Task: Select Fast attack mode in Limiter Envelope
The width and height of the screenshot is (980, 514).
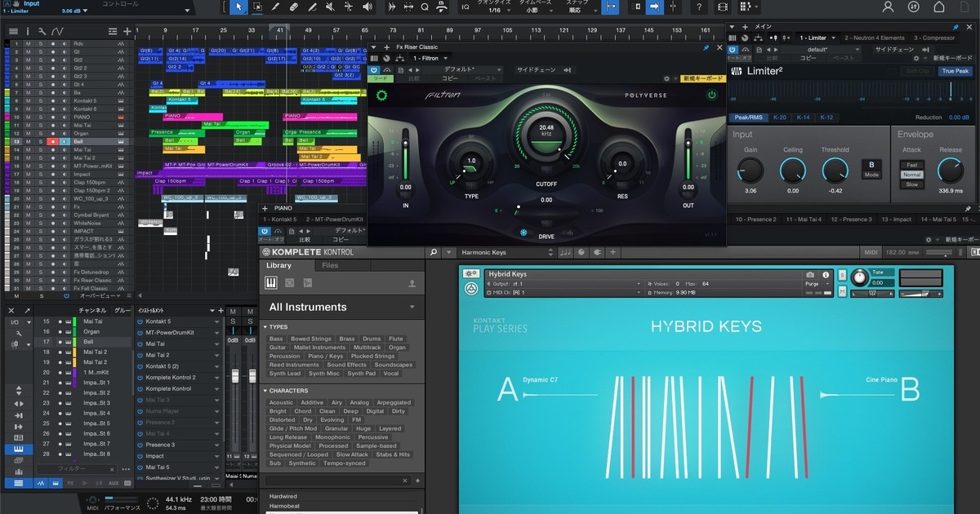Action: tap(911, 165)
